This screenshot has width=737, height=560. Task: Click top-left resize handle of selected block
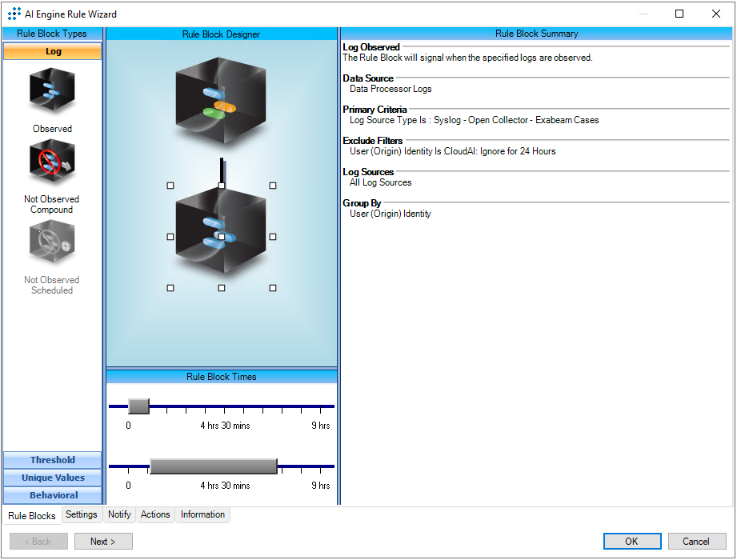tap(170, 186)
